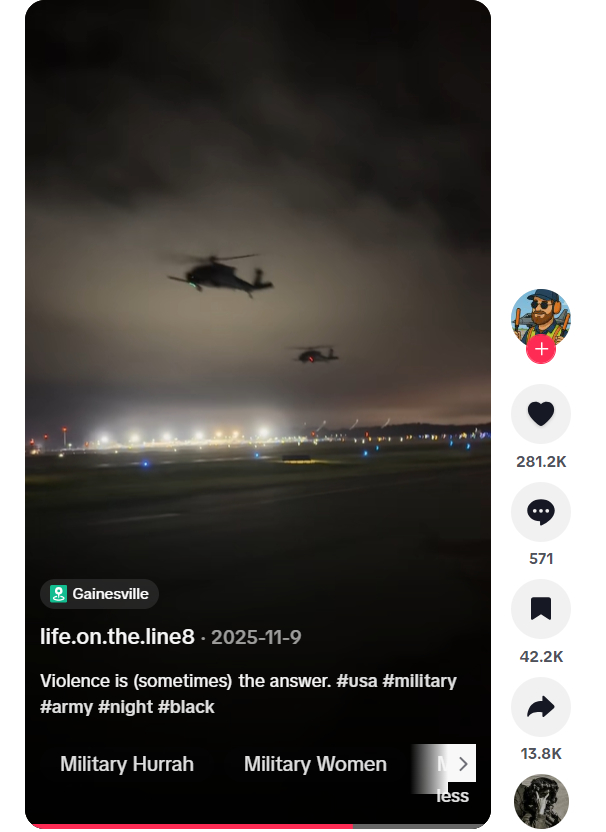606x832 pixels.
Task: Open the #military hashtag
Action: [x=421, y=681]
